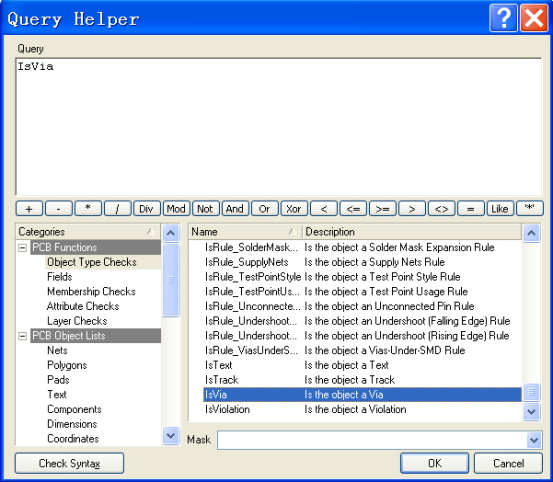Select Membership Checks in categories

[91, 292]
